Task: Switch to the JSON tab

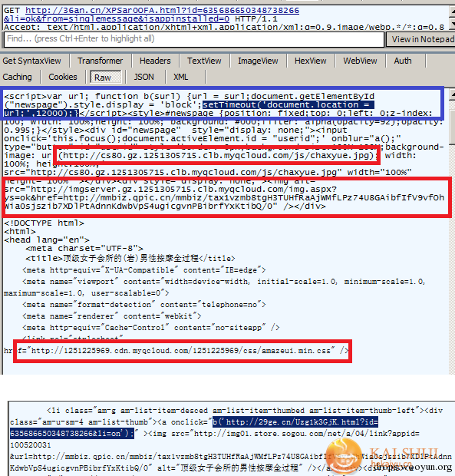Action: point(143,77)
